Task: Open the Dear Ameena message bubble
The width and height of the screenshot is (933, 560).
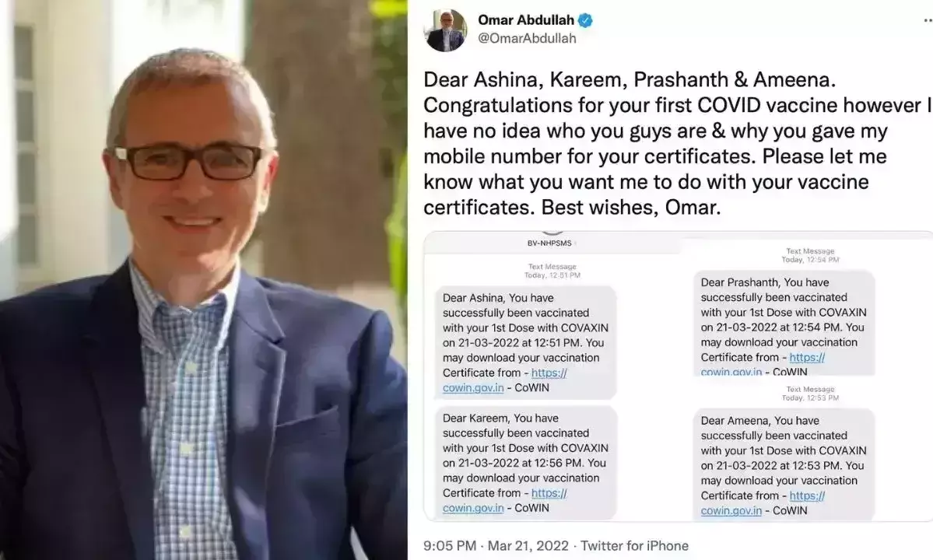Action: pos(784,465)
